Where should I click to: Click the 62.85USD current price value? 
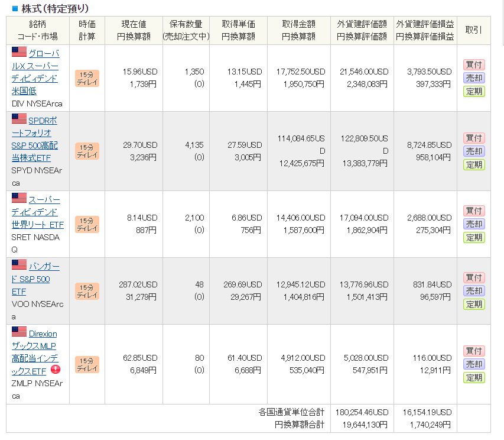140,358
